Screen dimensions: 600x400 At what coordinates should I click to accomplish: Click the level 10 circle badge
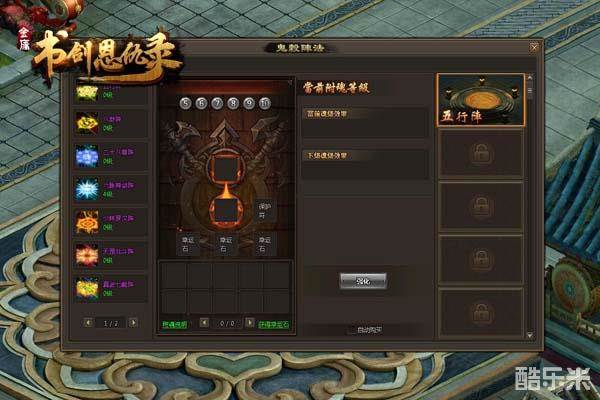click(265, 103)
